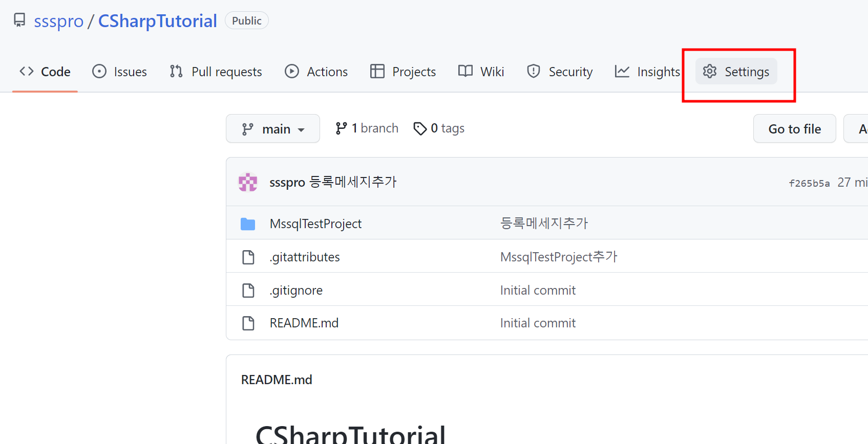Open the Insights tab
This screenshot has height=444, width=868.
pos(647,72)
